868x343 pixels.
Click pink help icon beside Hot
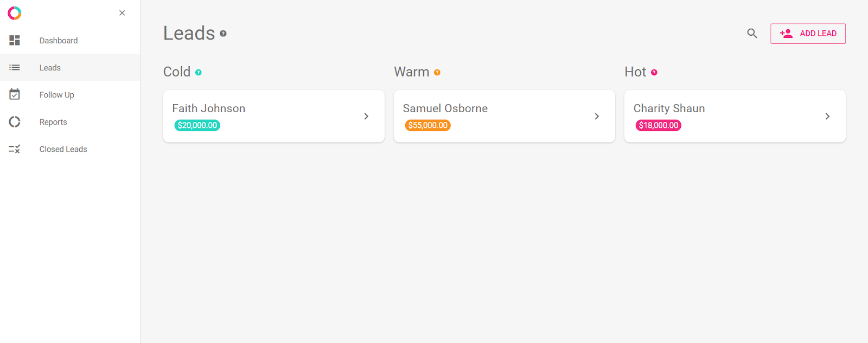click(654, 73)
